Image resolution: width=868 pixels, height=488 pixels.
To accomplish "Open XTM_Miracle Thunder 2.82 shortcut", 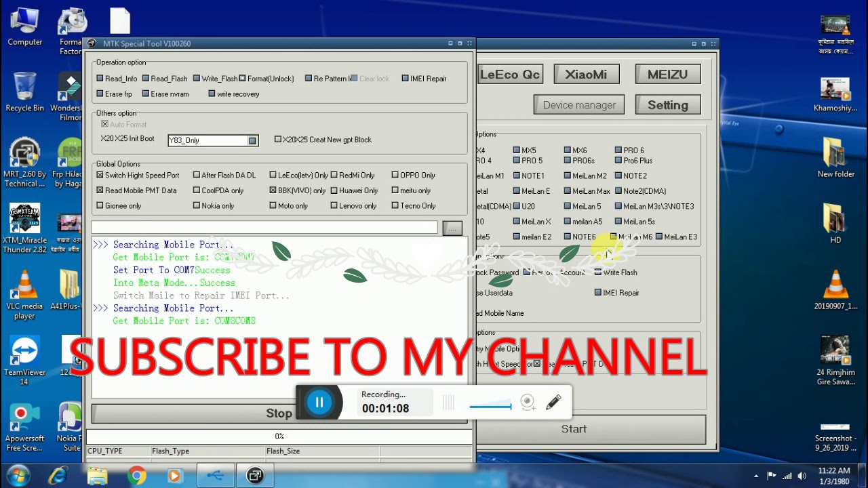I will (x=24, y=228).
